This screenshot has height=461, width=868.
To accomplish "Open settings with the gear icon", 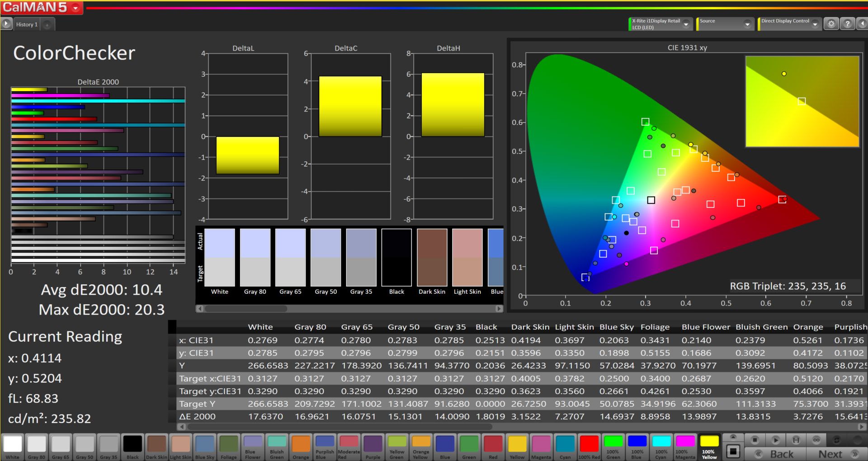I will pos(831,24).
